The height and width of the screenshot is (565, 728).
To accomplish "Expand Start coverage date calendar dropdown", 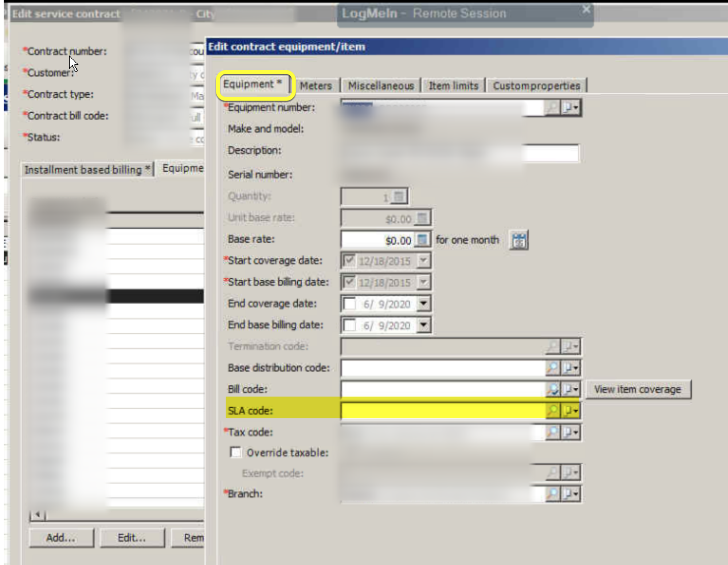I will (x=423, y=261).
